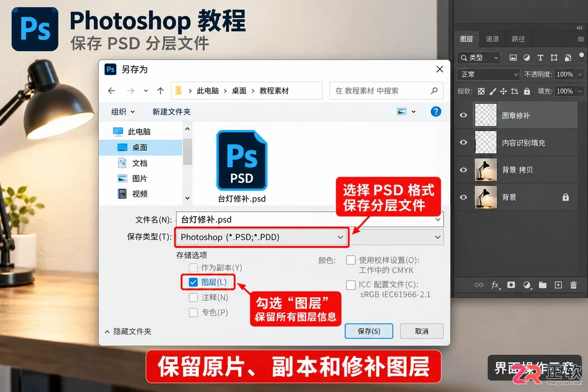Screen dimensions: 588x392
Task: Toggle visibility of locked 背景 layer
Action: pyautogui.click(x=464, y=197)
